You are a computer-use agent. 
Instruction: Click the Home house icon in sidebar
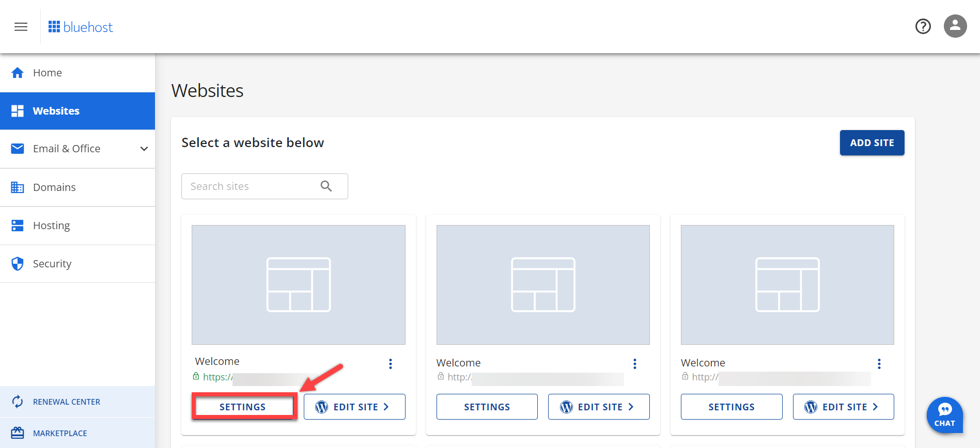[18, 73]
